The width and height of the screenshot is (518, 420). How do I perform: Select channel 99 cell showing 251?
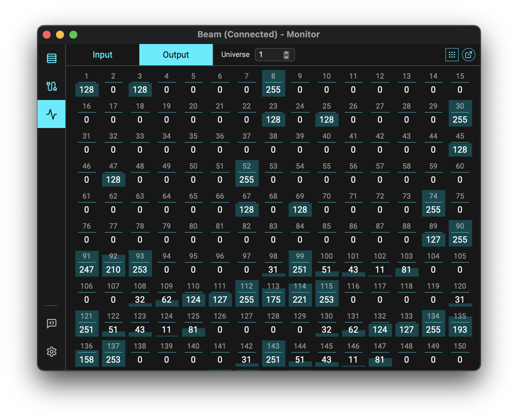click(x=300, y=263)
